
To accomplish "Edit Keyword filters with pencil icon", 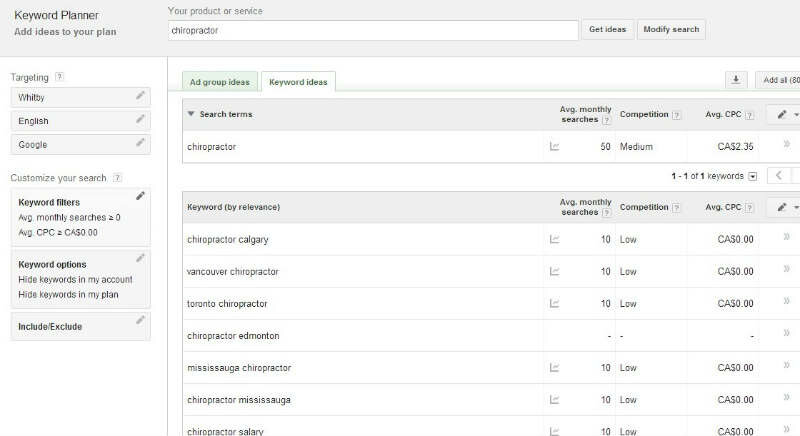I will pyautogui.click(x=140, y=196).
